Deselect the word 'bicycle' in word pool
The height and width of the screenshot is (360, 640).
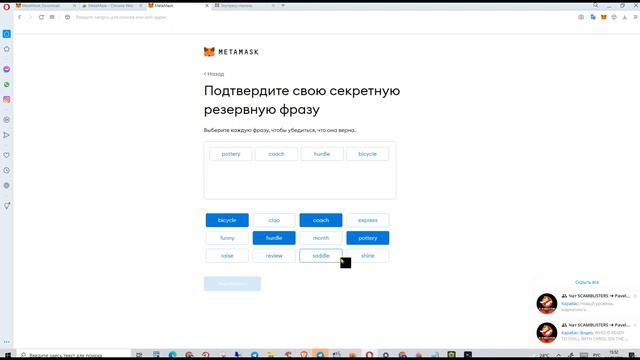pyautogui.click(x=227, y=220)
